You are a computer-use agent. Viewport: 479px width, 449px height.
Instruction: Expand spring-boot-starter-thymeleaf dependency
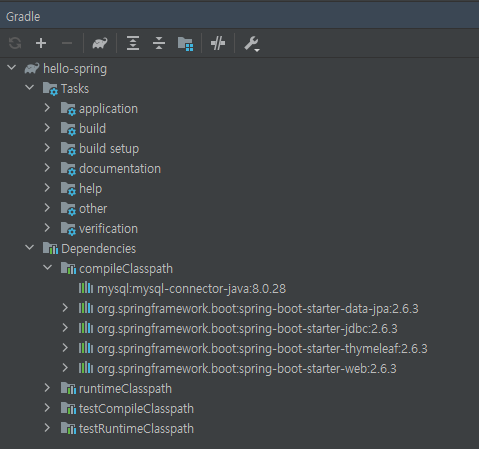pyautogui.click(x=65, y=348)
